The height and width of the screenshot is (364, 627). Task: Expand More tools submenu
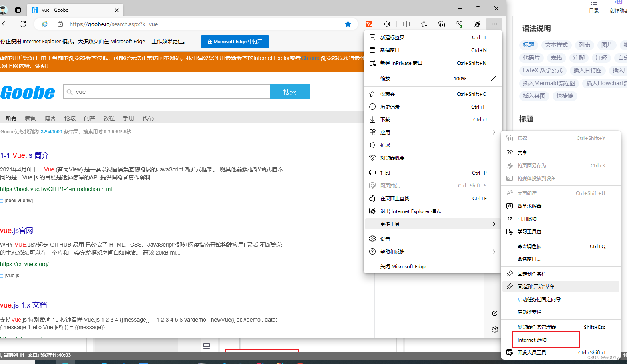coord(433,224)
